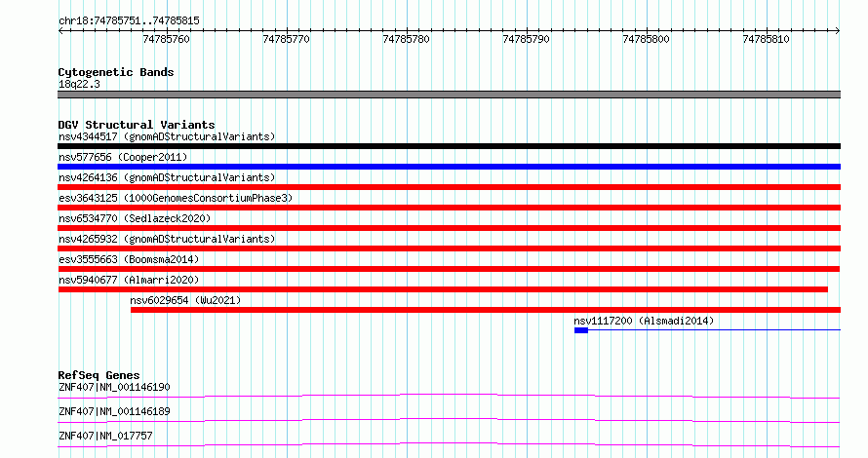
Task: Open the RefSeq Genes track heading
Action: (x=99, y=375)
